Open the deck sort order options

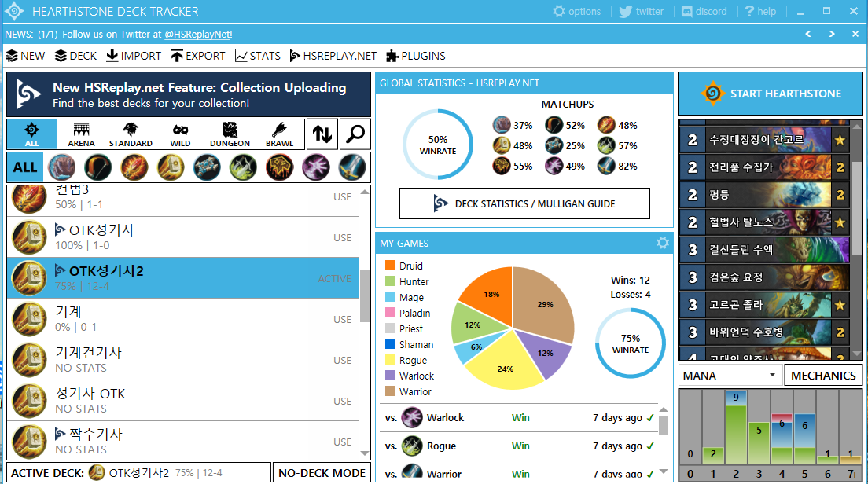[x=322, y=134]
